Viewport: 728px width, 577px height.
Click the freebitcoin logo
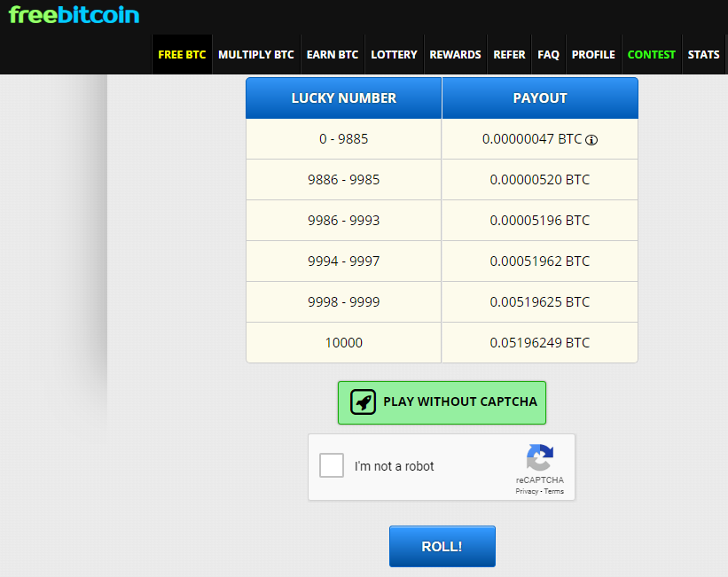click(74, 15)
